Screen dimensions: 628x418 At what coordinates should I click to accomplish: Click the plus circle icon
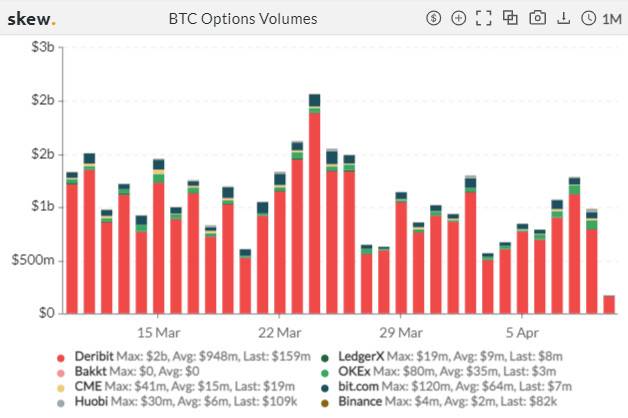pos(459,18)
